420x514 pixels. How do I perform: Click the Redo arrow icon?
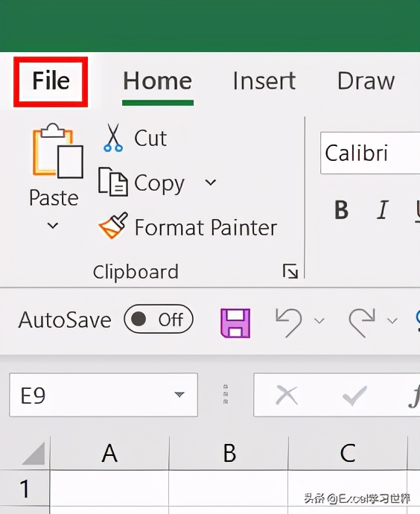point(362,322)
